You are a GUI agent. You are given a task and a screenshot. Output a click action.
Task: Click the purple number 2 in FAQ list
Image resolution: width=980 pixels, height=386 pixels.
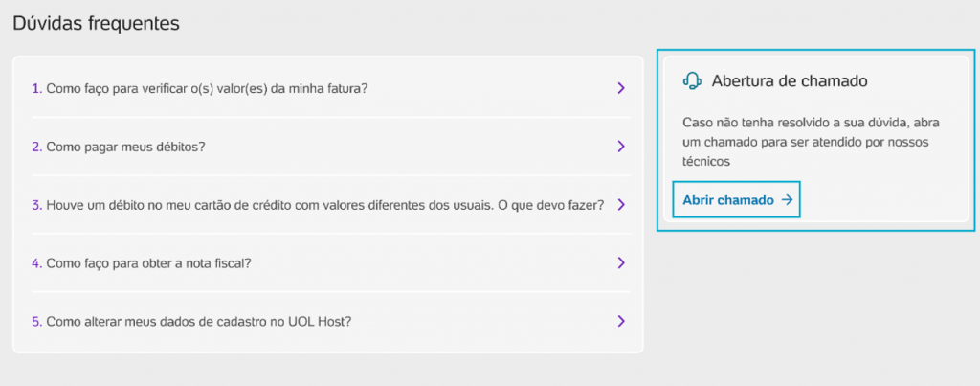click(36, 147)
